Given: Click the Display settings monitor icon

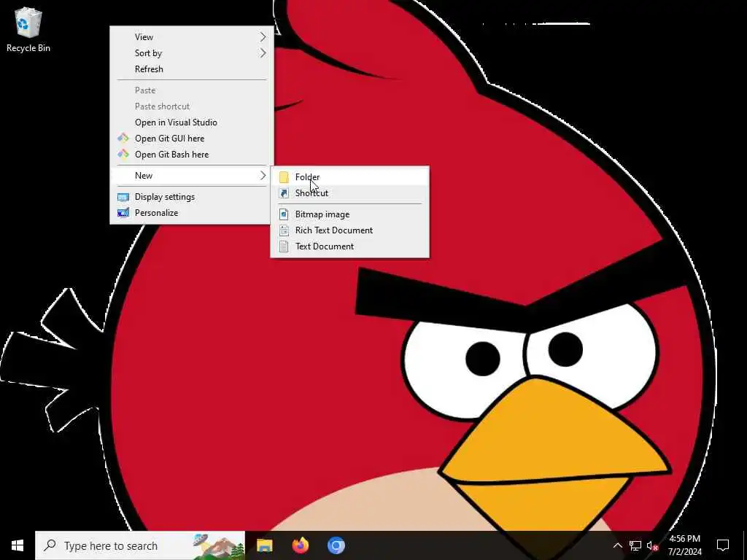Looking at the screenshot, I should pyautogui.click(x=123, y=197).
